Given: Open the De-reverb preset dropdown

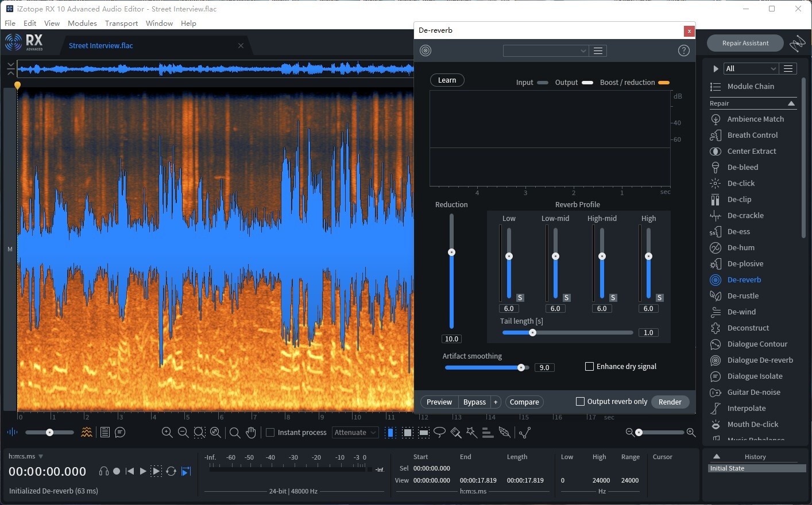Looking at the screenshot, I should 546,50.
